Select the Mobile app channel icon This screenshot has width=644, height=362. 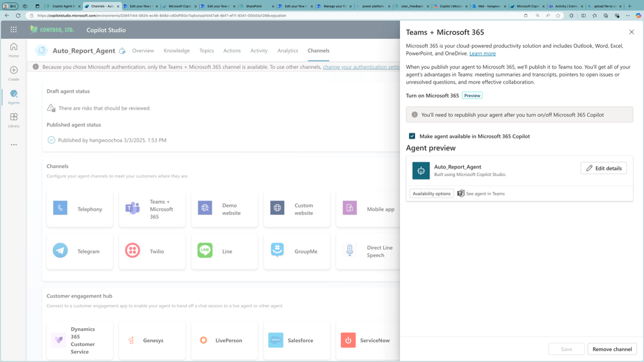pos(350,208)
